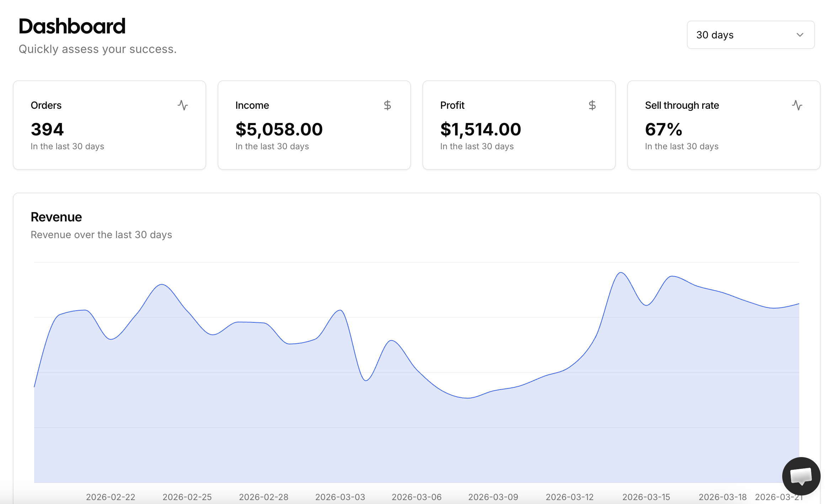Open the 30 days period dropdown
Viewport: 832px width, 504px height.
(x=750, y=35)
